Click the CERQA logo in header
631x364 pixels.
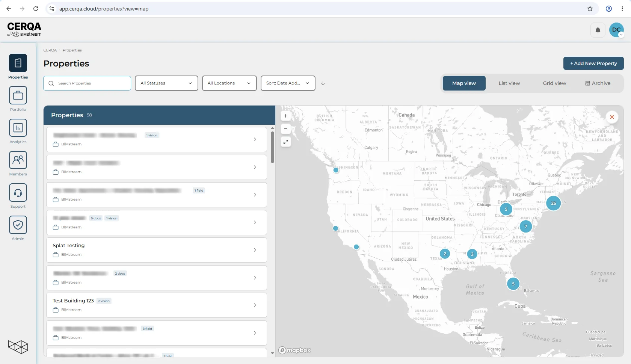pos(24,29)
